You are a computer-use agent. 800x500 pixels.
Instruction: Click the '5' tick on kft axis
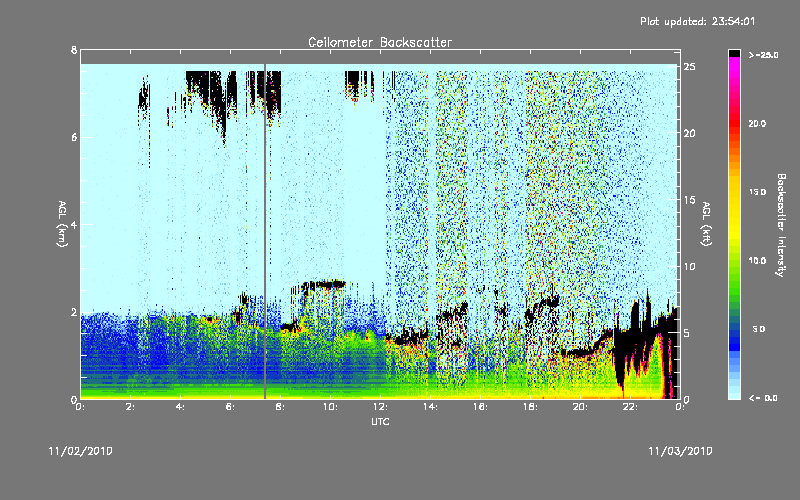coord(687,333)
